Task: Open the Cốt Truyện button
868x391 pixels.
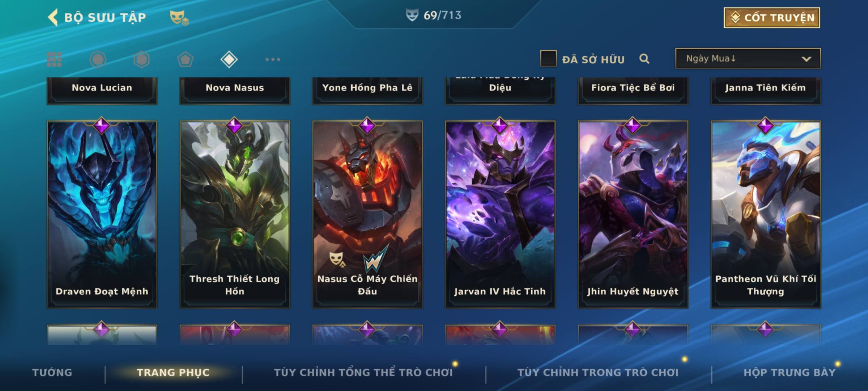Action: 772,17
